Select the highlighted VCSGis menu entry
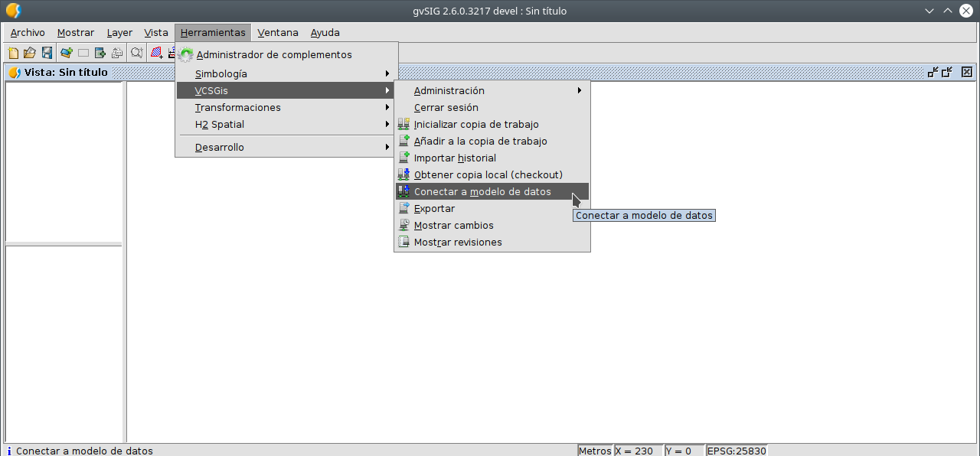This screenshot has height=456, width=980. coord(286,90)
